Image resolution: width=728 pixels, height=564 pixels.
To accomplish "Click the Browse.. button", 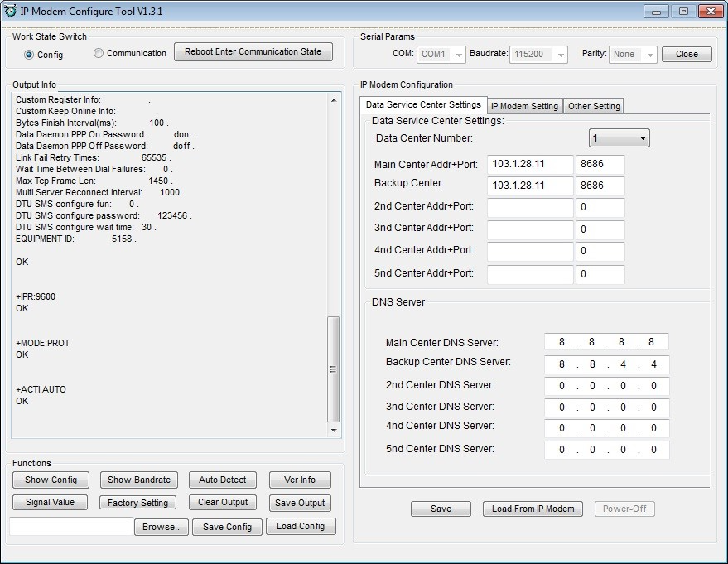I will point(161,527).
